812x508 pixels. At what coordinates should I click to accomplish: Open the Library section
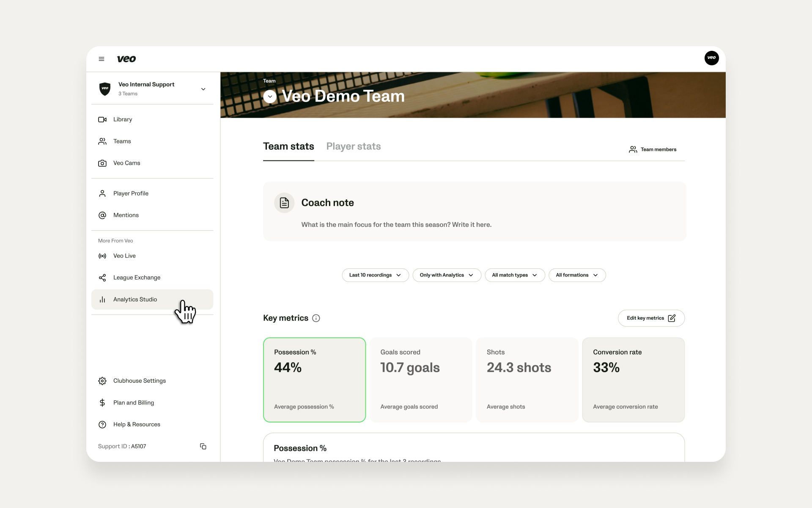pyautogui.click(x=122, y=119)
